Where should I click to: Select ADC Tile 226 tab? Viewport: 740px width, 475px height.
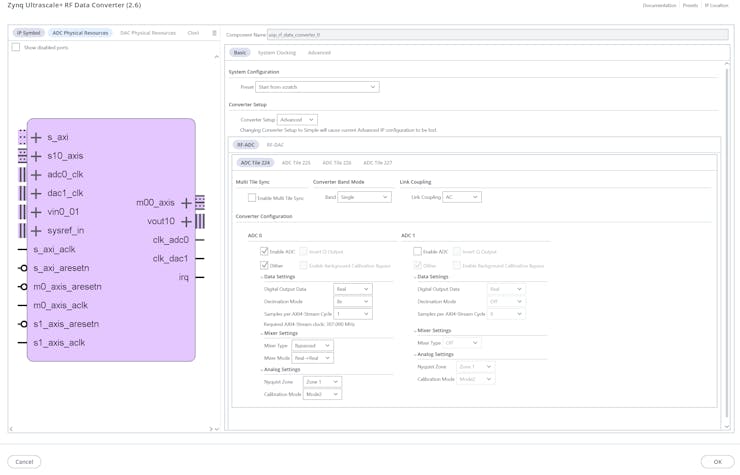point(337,163)
